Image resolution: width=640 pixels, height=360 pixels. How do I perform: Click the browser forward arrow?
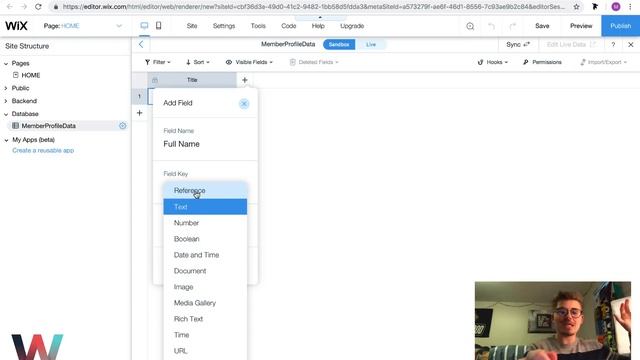click(x=24, y=7)
